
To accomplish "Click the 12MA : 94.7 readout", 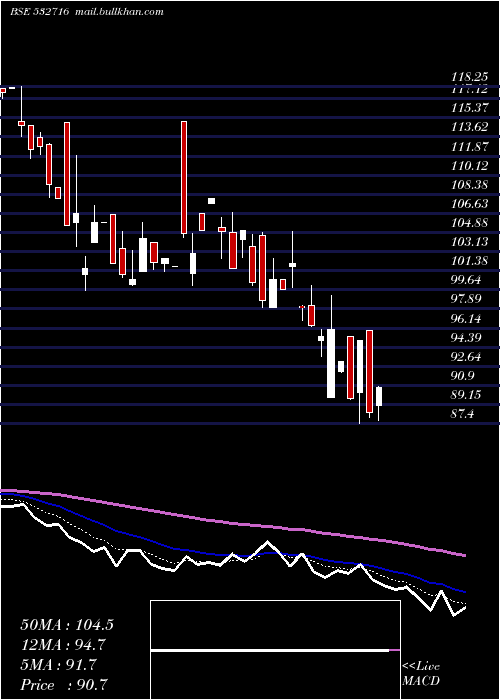I will (63, 645).
